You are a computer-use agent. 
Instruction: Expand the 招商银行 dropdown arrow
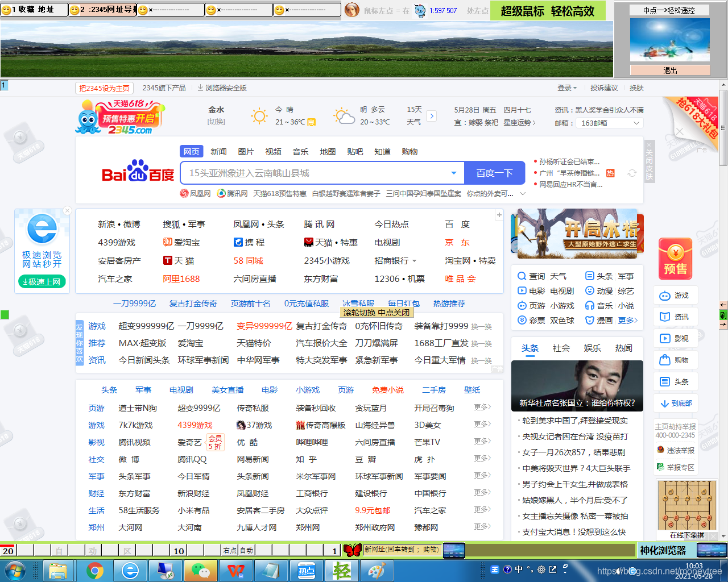tap(414, 261)
